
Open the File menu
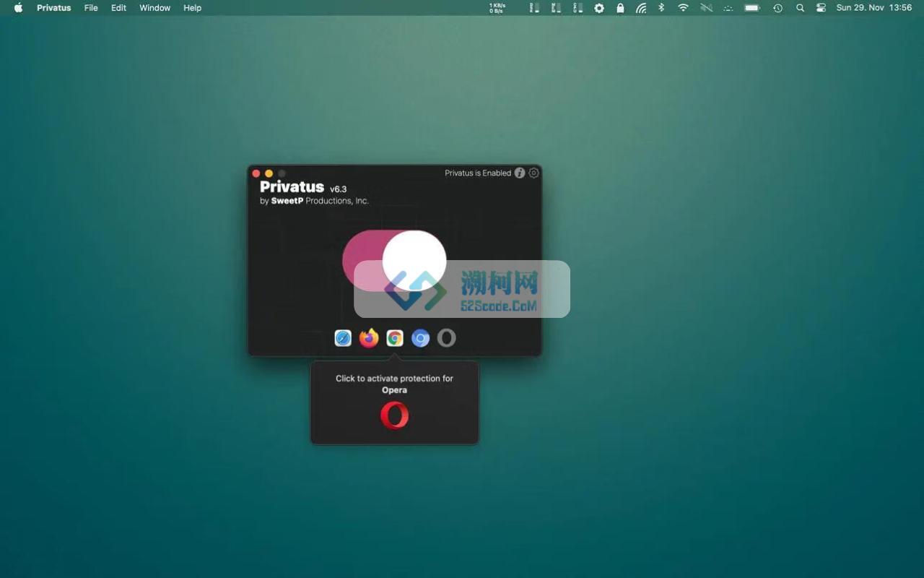pos(91,8)
